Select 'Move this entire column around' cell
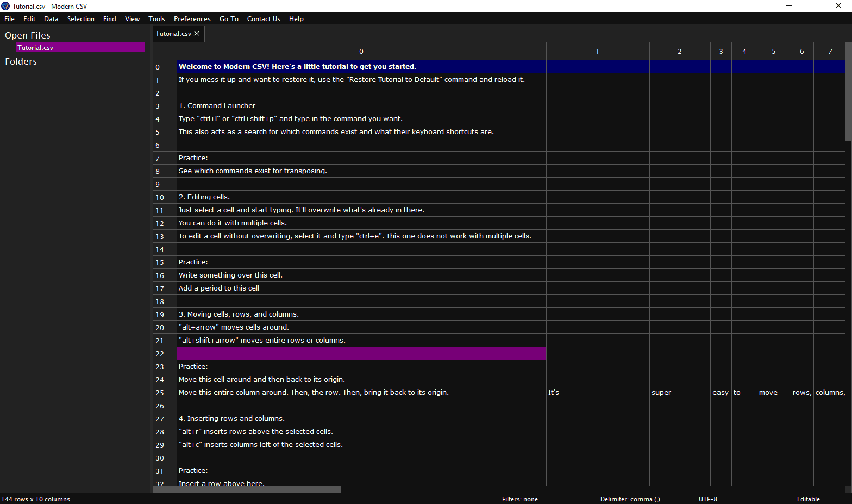The height and width of the screenshot is (504, 852). click(361, 393)
